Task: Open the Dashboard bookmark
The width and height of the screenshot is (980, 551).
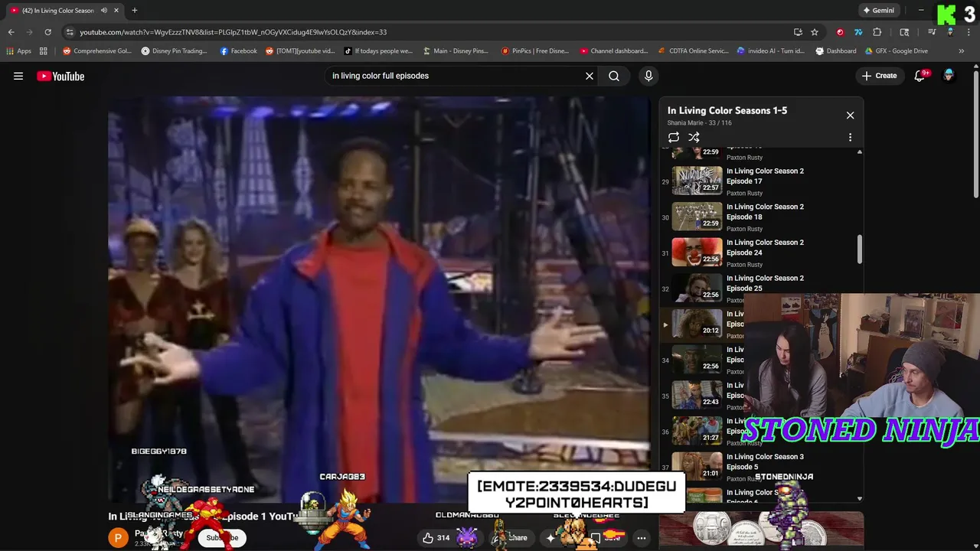Action: (x=835, y=51)
